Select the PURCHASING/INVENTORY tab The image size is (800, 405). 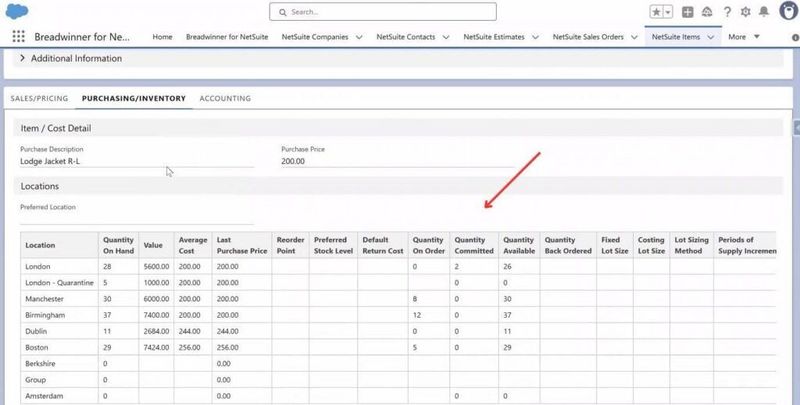click(x=134, y=98)
